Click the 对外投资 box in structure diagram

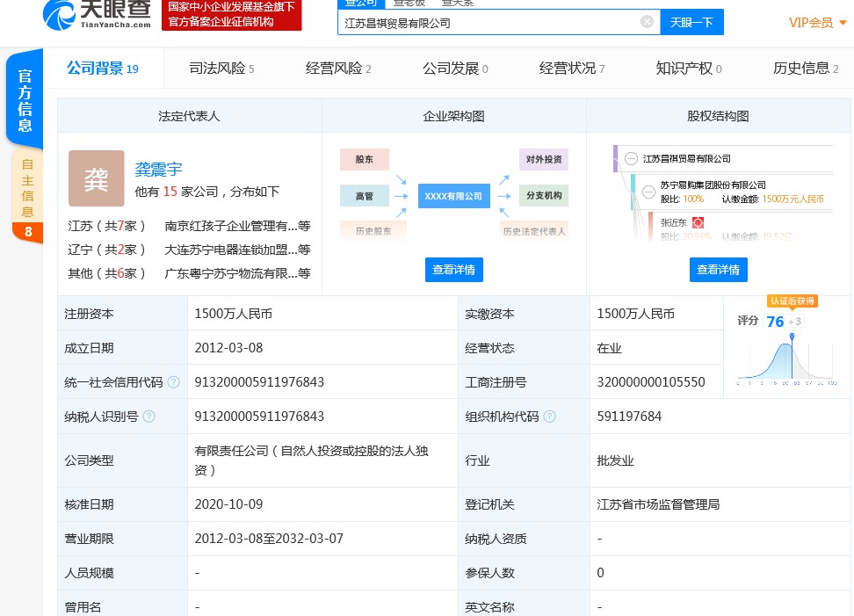[544, 159]
